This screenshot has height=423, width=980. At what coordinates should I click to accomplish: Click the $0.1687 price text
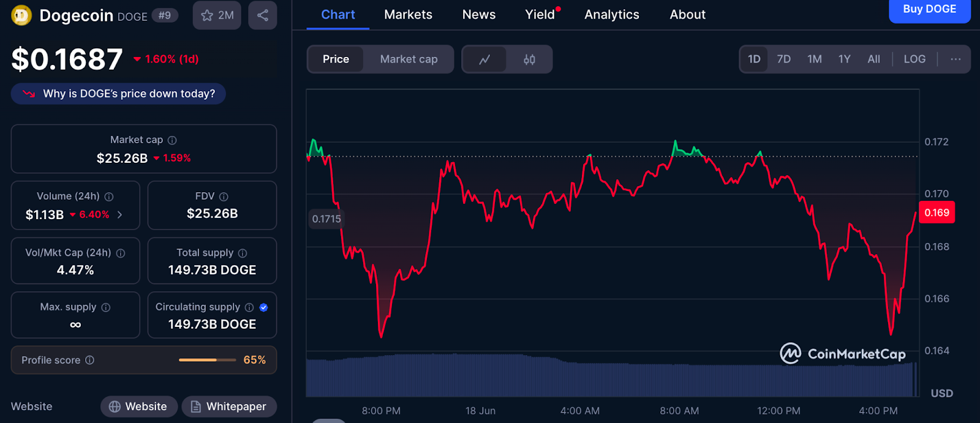click(x=67, y=59)
